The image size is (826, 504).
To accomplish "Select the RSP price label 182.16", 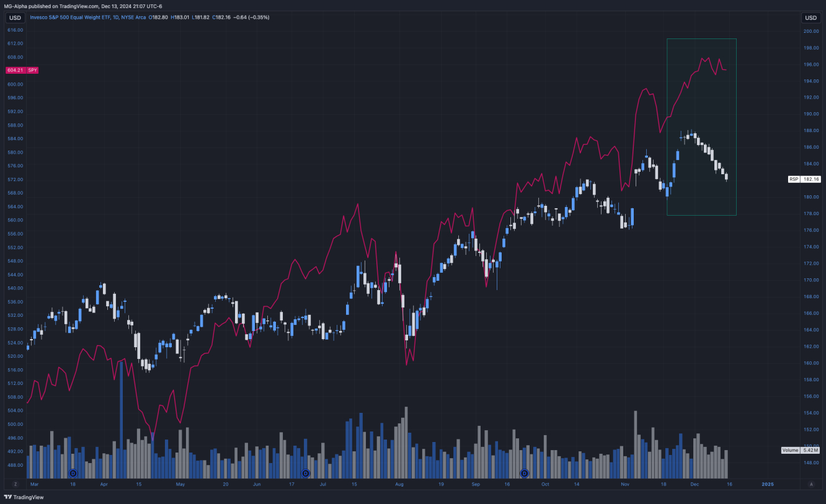I will coord(804,179).
